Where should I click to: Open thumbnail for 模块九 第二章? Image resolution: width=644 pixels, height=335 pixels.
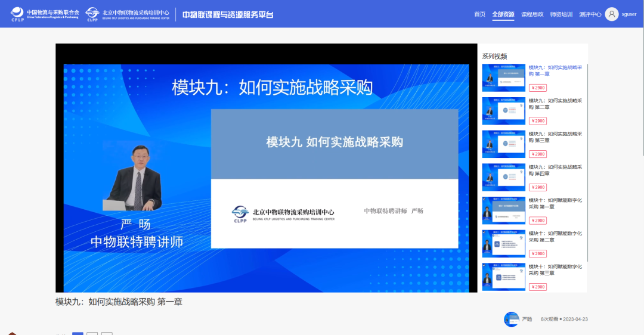coord(503,111)
